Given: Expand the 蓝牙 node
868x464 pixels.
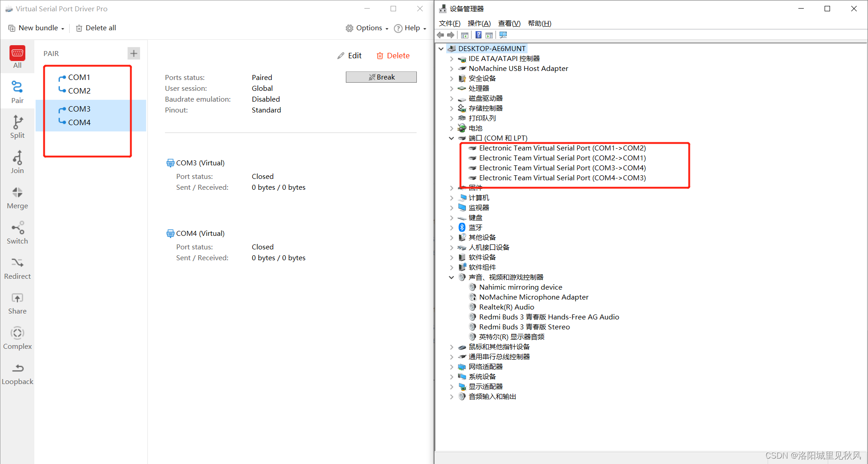Looking at the screenshot, I should point(451,228).
